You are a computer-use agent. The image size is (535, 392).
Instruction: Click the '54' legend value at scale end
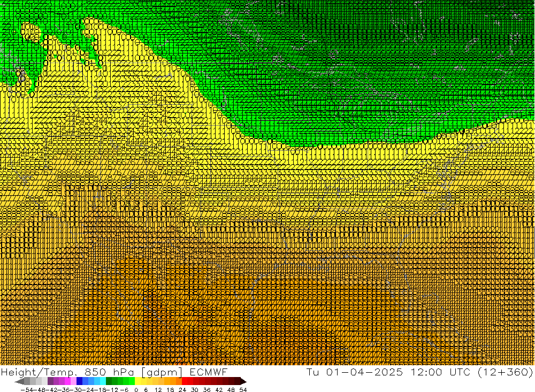coord(243,390)
